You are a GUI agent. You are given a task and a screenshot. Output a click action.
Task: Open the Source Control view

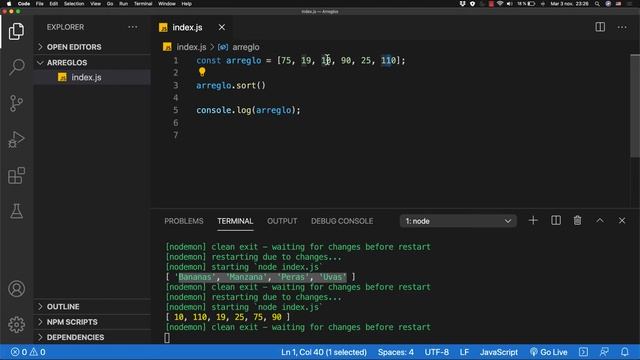tap(16, 103)
